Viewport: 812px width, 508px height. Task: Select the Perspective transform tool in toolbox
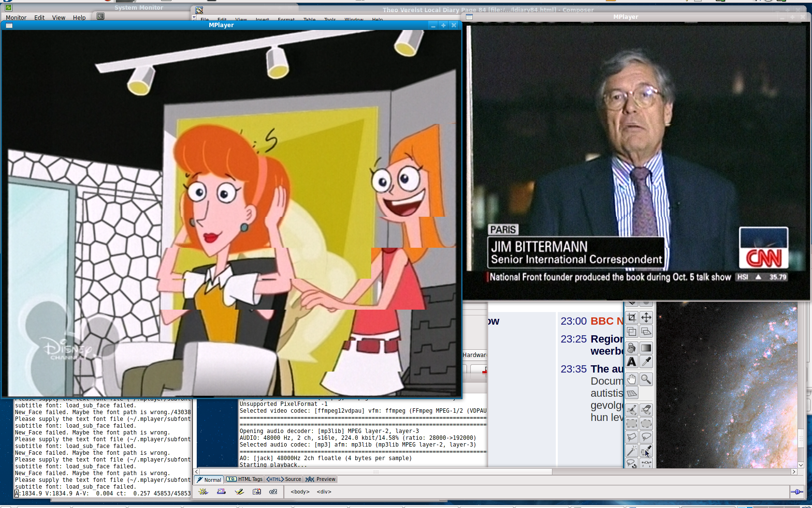click(646, 331)
